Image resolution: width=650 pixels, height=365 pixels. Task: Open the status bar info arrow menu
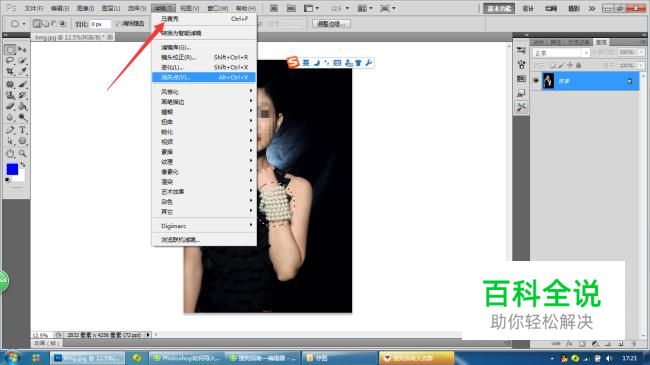click(148, 335)
